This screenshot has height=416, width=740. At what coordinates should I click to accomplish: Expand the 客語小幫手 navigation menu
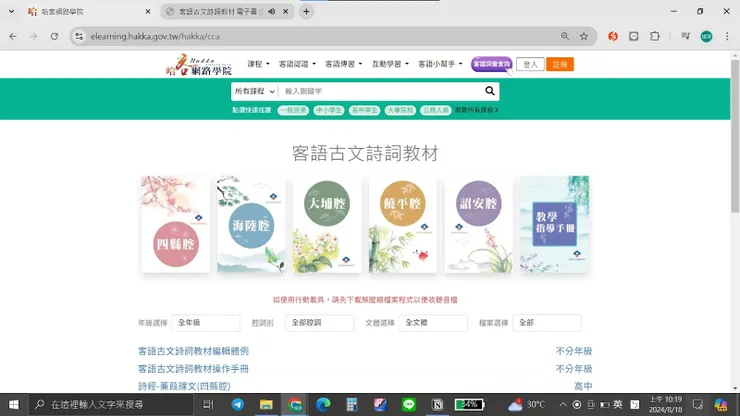[440, 64]
